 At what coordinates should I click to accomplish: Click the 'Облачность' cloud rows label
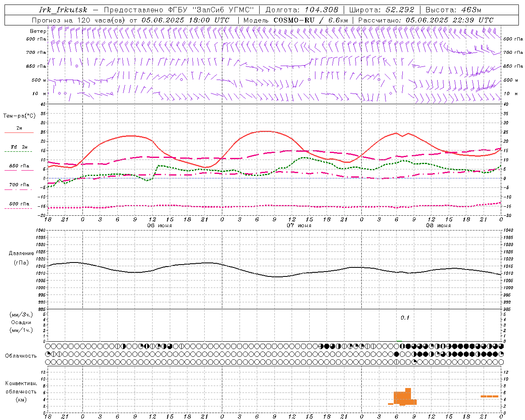[x=21, y=356]
